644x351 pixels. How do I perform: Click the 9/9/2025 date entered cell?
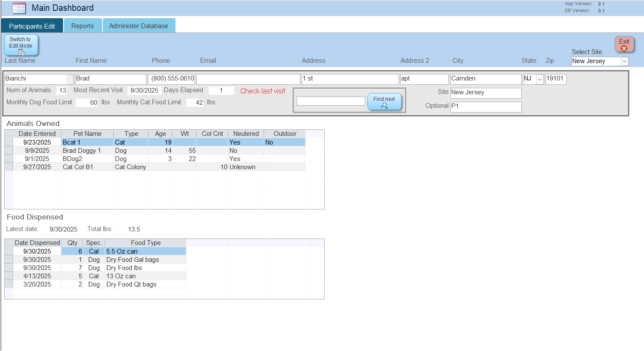click(x=37, y=151)
